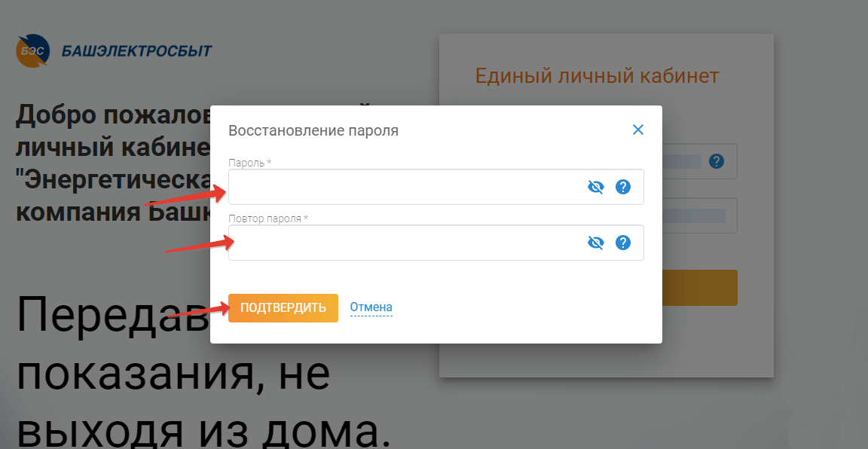Show password in the Пароль field
This screenshot has height=449, width=868.
[x=596, y=187]
